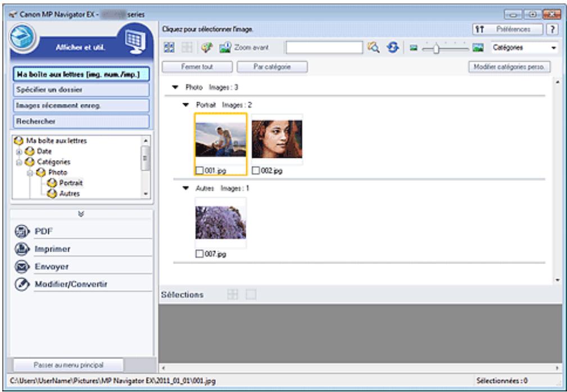
Task: Open the Catégories sort dropdown
Action: click(524, 47)
